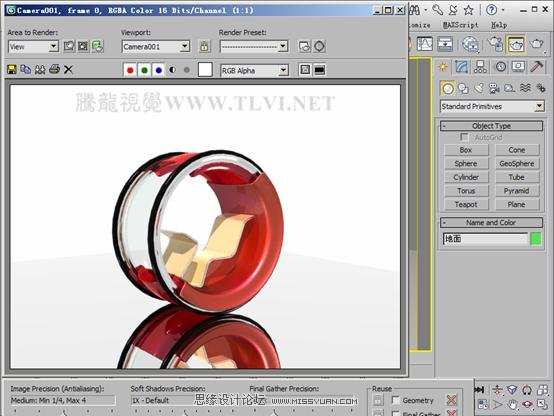Switch to the Create panel tab

coord(443,67)
